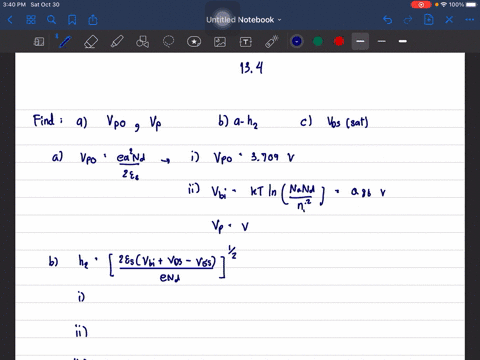Select the Image insert tool
The width and height of the screenshot is (480, 360).
(x=220, y=42)
